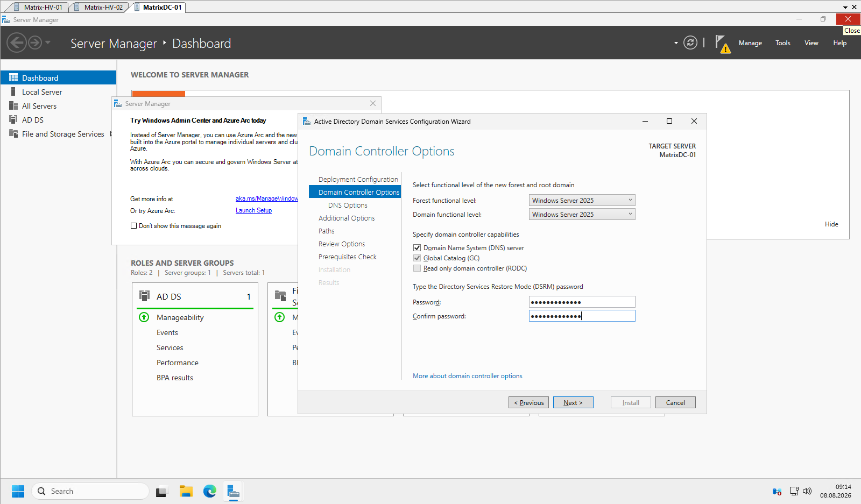Open the aka.ms/ManageWindows link
Viewport: 861px width, 504px height.
[x=267, y=198]
